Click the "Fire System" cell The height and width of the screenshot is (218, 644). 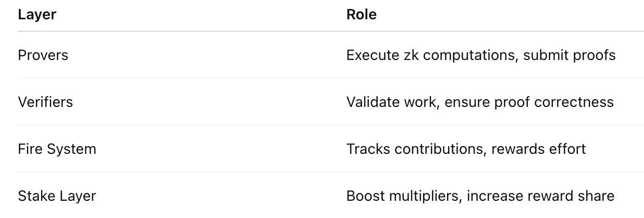pos(57,149)
